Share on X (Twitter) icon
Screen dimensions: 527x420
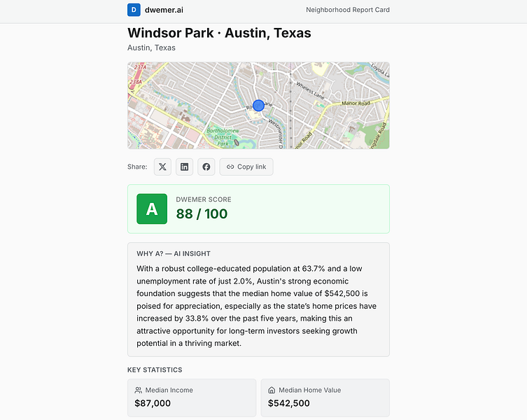162,167
